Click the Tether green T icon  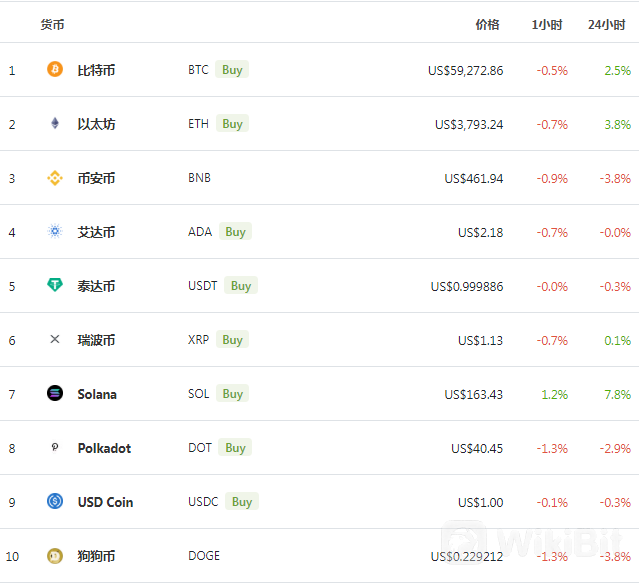[55, 285]
